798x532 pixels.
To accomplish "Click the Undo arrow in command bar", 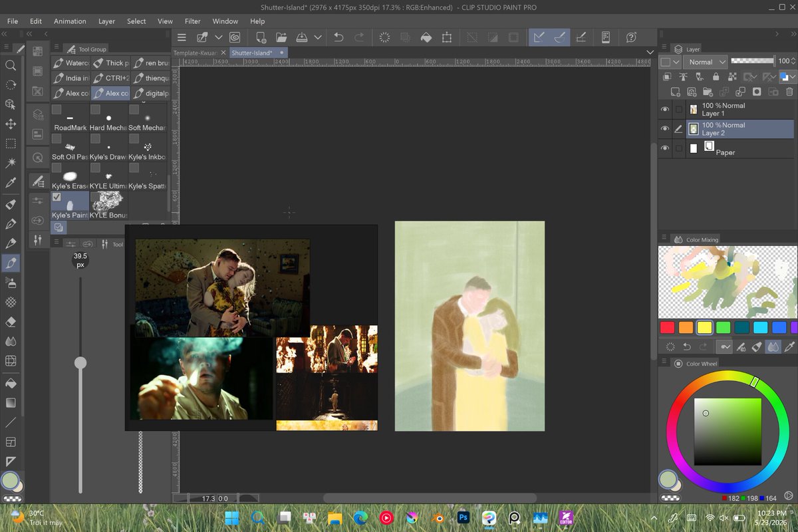I will point(338,38).
